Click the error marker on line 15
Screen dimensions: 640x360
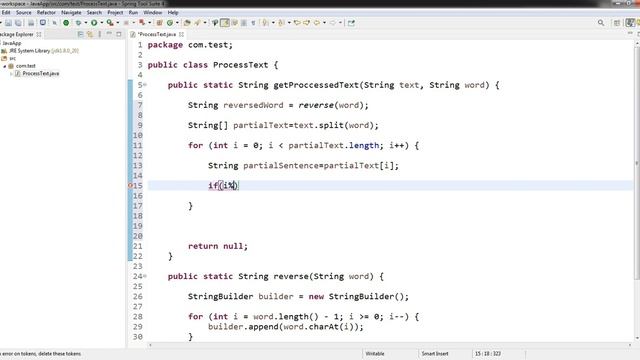[x=131, y=185]
